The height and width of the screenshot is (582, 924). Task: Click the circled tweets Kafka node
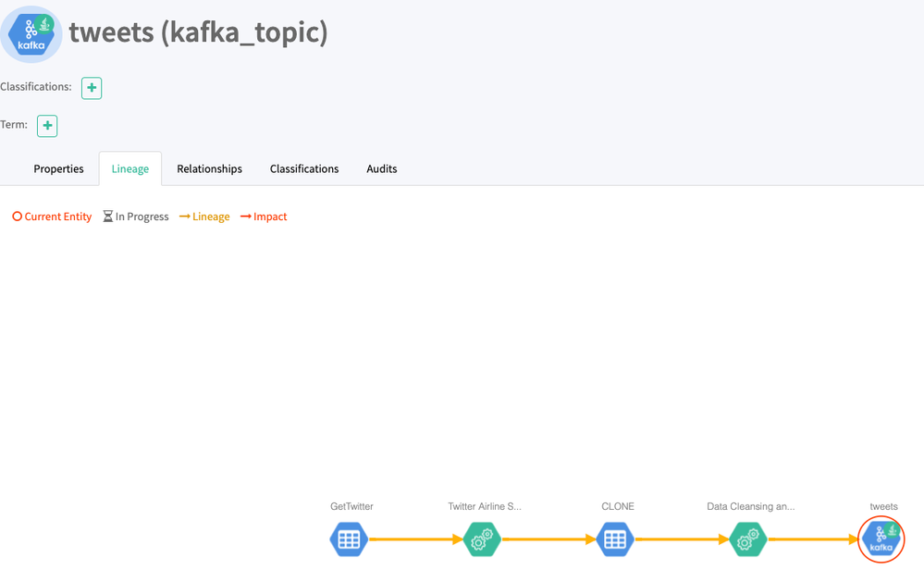click(881, 539)
